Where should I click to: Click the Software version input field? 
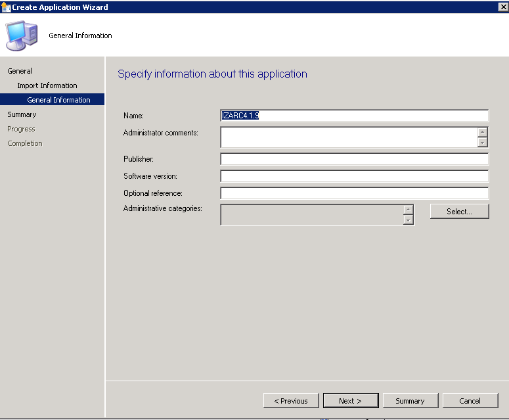point(354,176)
